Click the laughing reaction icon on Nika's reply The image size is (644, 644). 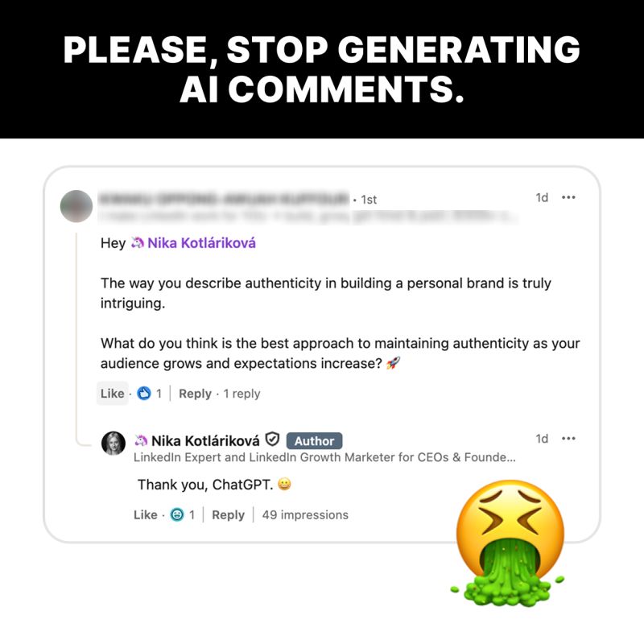pyautogui.click(x=177, y=514)
